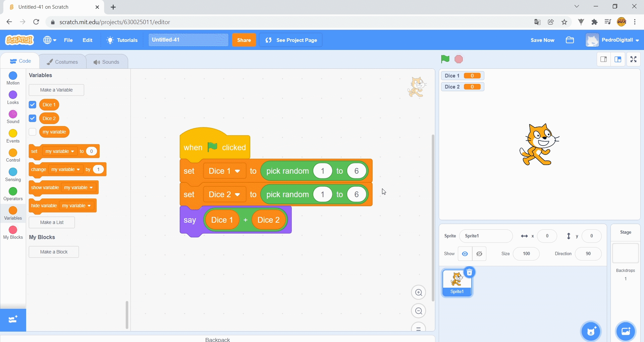Image resolution: width=644 pixels, height=342 pixels.
Task: Open the PedroDigitall account menu
Action: click(612, 40)
